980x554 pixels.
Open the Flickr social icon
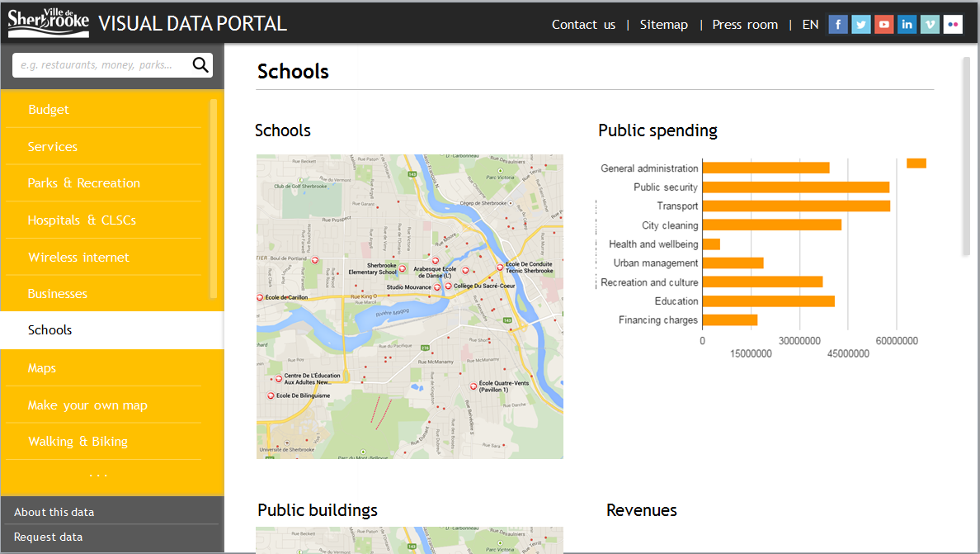[953, 25]
